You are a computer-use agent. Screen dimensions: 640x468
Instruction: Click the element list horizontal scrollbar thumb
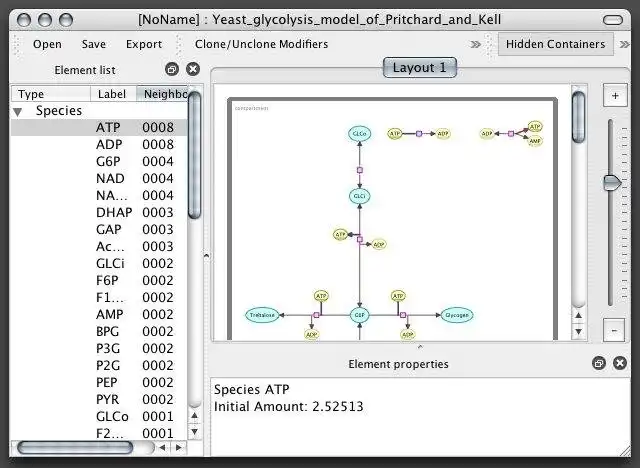75,448
